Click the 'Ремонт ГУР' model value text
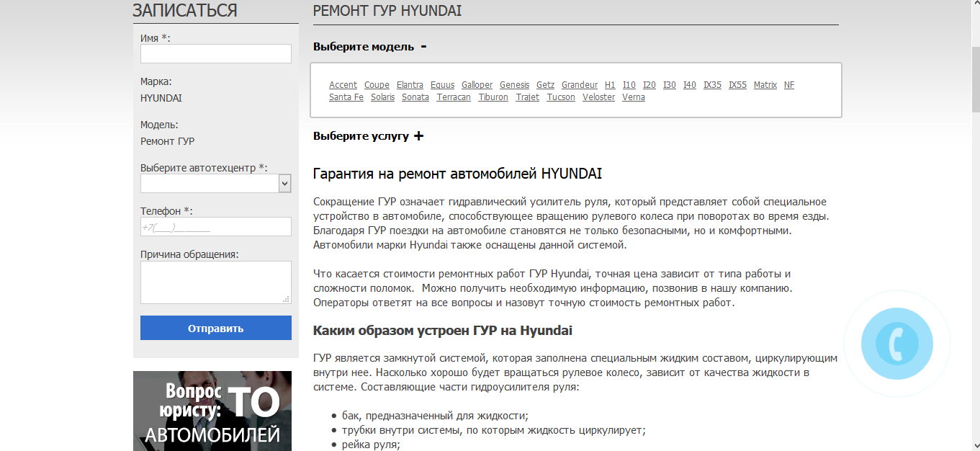This screenshot has width=980, height=451. (x=167, y=141)
